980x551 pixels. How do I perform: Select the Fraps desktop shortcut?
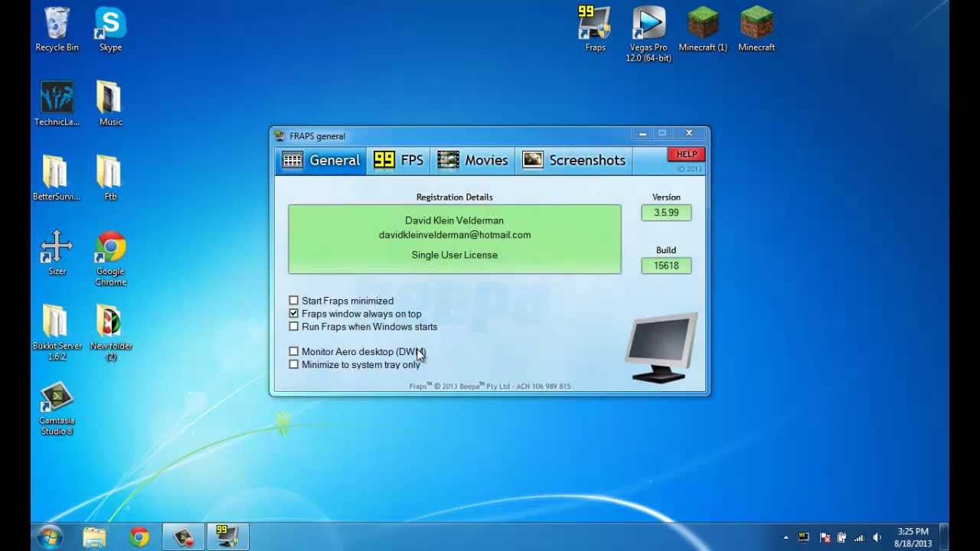(x=595, y=30)
